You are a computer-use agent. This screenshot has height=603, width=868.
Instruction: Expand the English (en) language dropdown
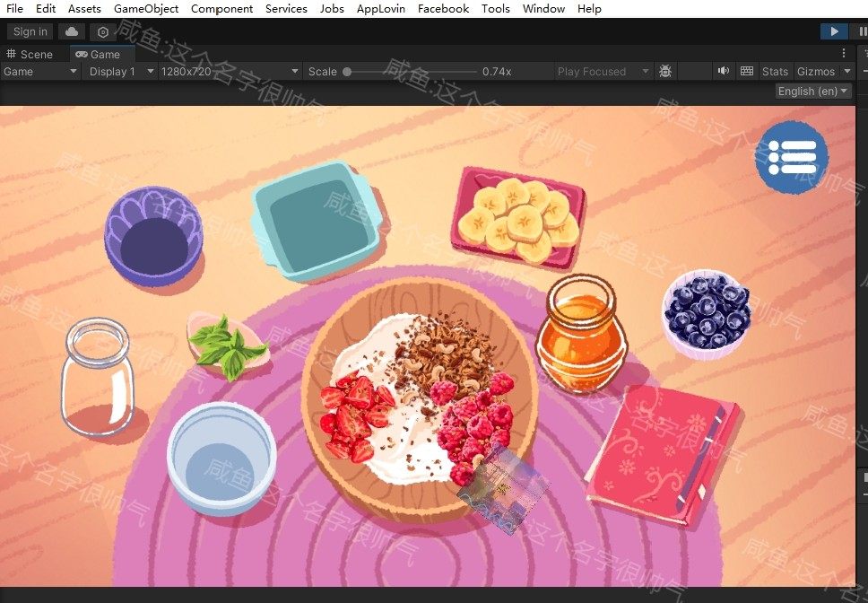[813, 91]
